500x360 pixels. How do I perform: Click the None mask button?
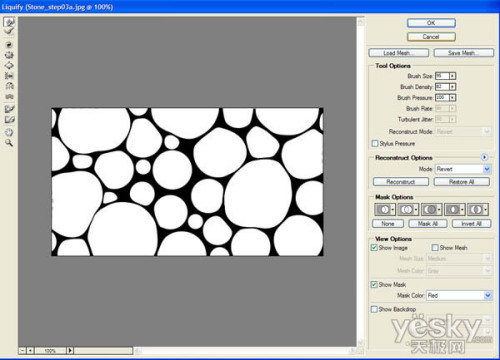tap(388, 224)
